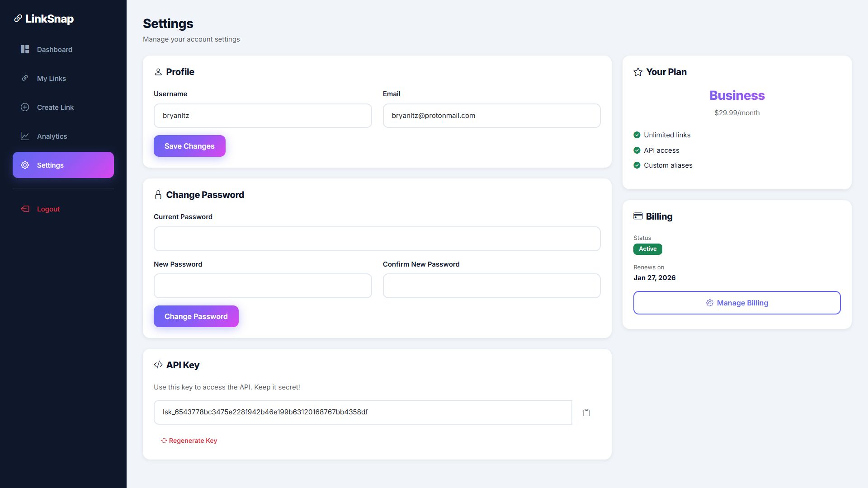Click the Confirm New Password field
Screen dimensions: 868x488
pos(491,286)
